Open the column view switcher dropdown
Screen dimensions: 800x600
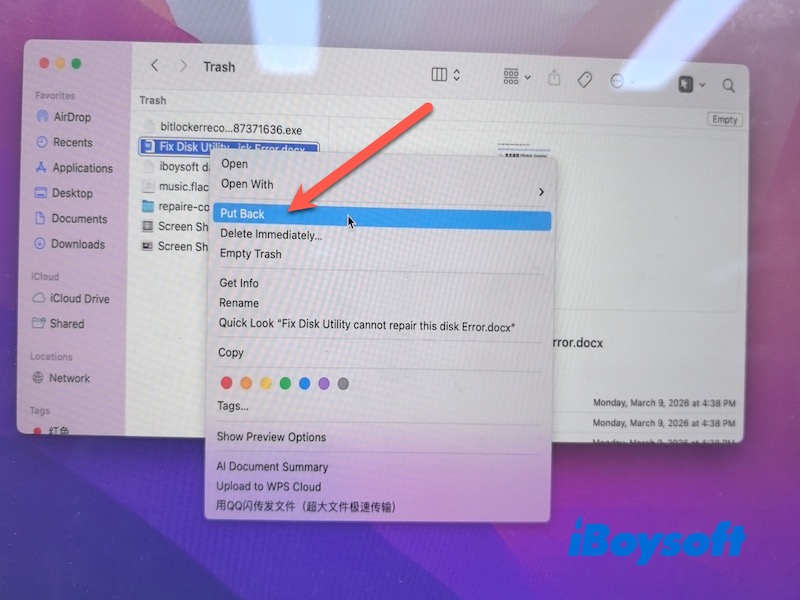446,75
